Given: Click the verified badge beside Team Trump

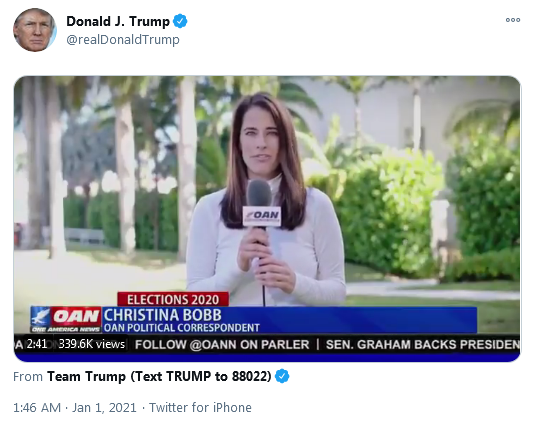Looking at the screenshot, I should click(x=282, y=376).
